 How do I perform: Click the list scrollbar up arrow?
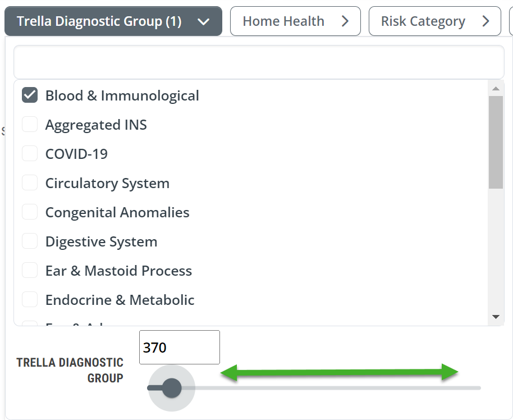click(496, 88)
